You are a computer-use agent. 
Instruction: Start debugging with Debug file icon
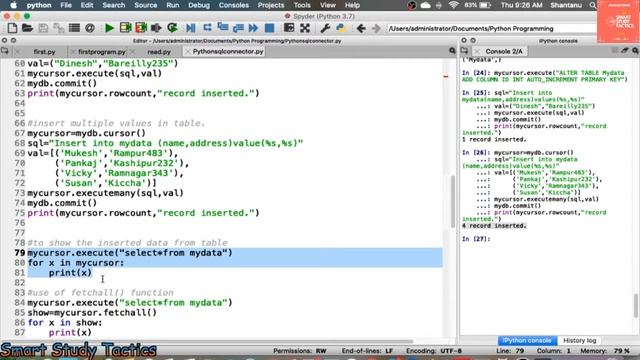click(x=190, y=28)
